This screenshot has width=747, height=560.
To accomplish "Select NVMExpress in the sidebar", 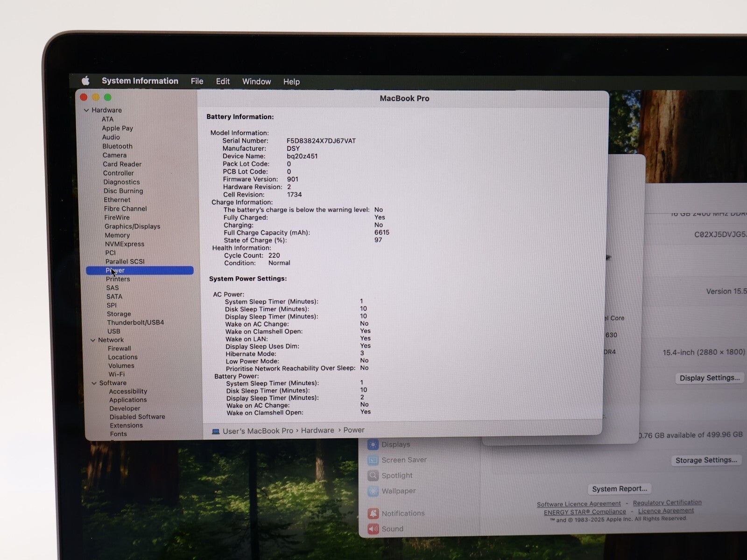I will 125,244.
